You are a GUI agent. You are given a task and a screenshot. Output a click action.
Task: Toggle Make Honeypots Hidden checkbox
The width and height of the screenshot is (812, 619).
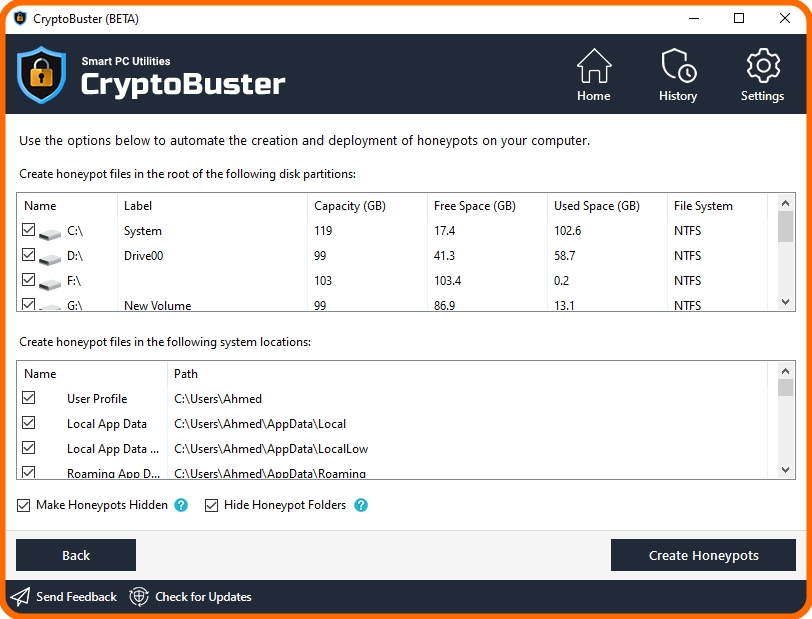[23, 505]
